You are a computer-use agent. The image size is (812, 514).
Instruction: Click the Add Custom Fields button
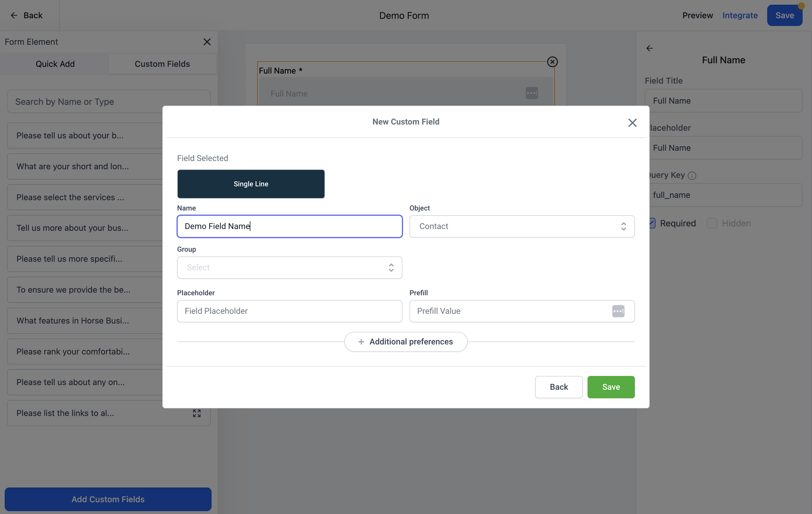(x=108, y=499)
